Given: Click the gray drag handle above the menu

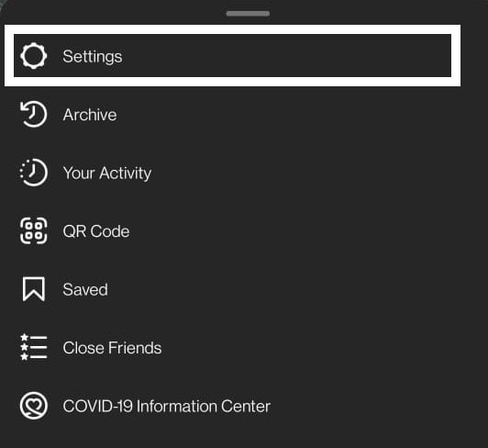Looking at the screenshot, I should tap(248, 14).
